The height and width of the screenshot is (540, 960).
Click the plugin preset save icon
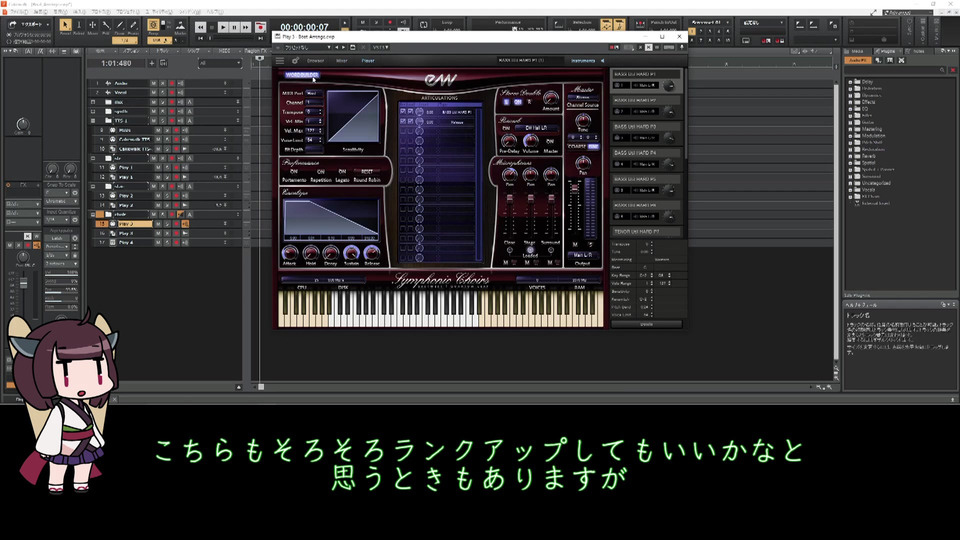click(x=353, y=47)
